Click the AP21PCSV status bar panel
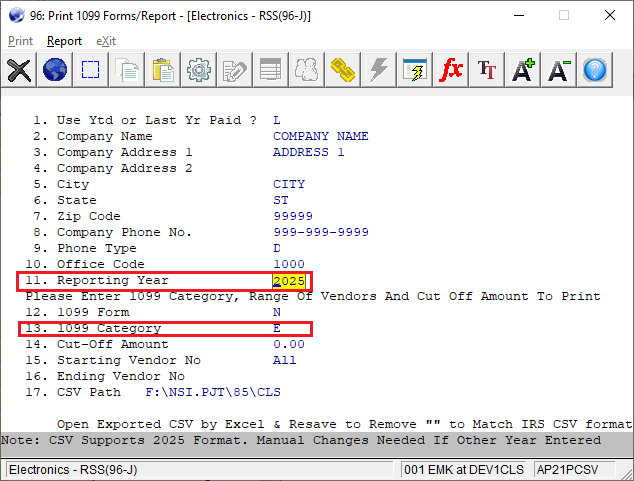Viewport: 634px width, 481px height. coord(568,469)
